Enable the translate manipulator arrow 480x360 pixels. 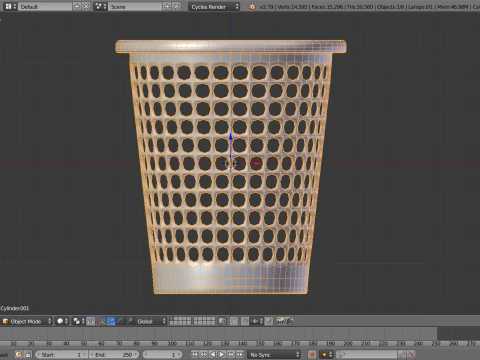tap(111, 321)
